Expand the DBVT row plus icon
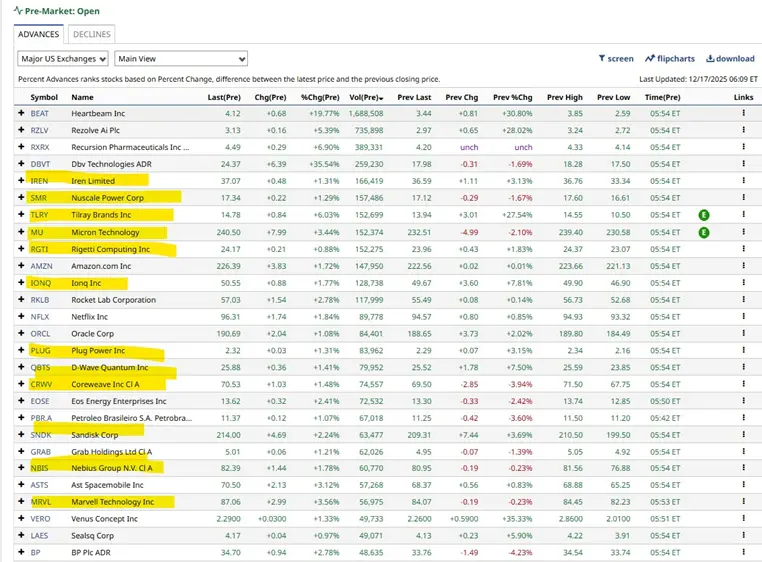Screen dimensions: 762x562 (21, 164)
